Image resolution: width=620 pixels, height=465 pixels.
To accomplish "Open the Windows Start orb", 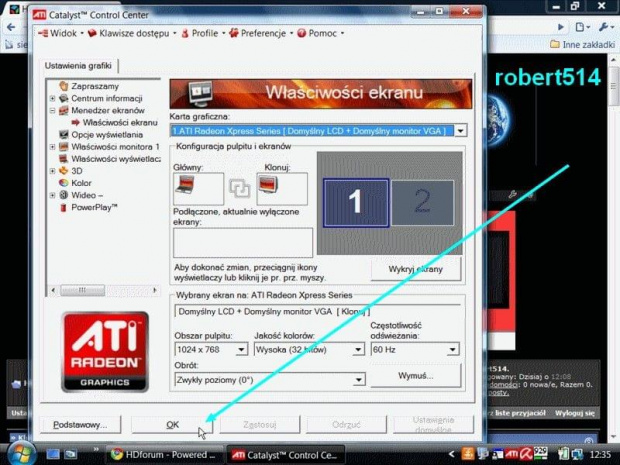I will point(20,454).
